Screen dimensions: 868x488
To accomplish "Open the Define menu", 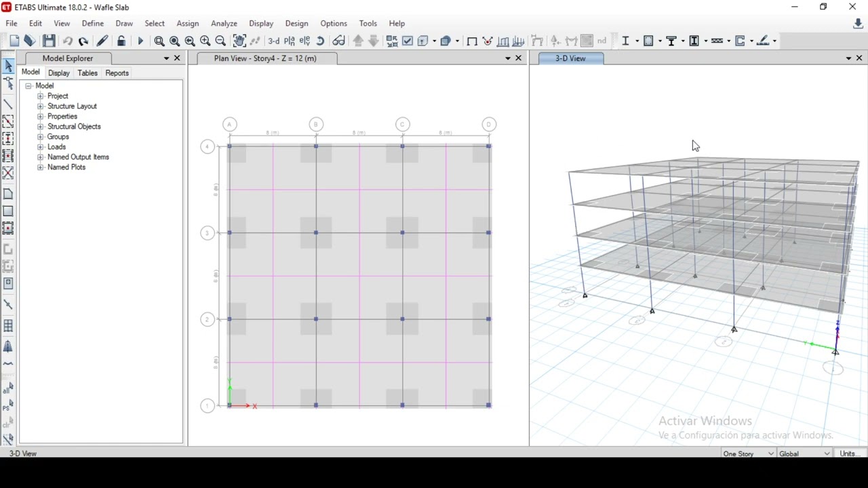I will point(93,23).
